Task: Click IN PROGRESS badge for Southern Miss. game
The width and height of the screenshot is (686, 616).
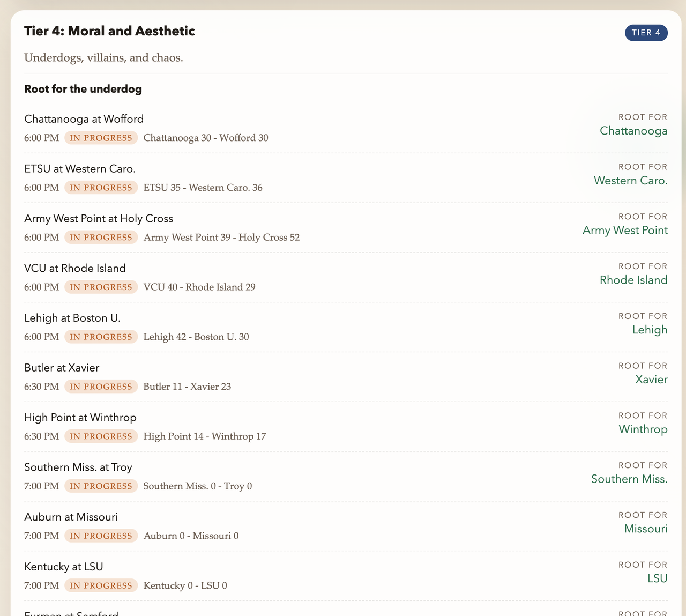Action: [x=101, y=487]
